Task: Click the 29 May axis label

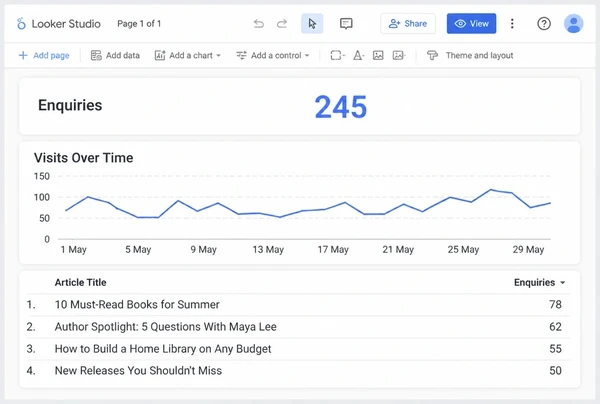Action: click(528, 250)
